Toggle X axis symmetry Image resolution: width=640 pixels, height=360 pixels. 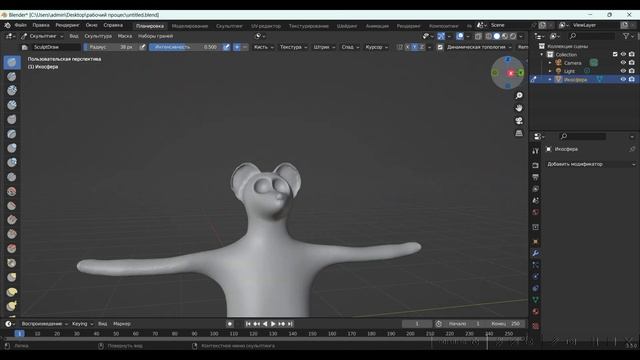(x=407, y=47)
